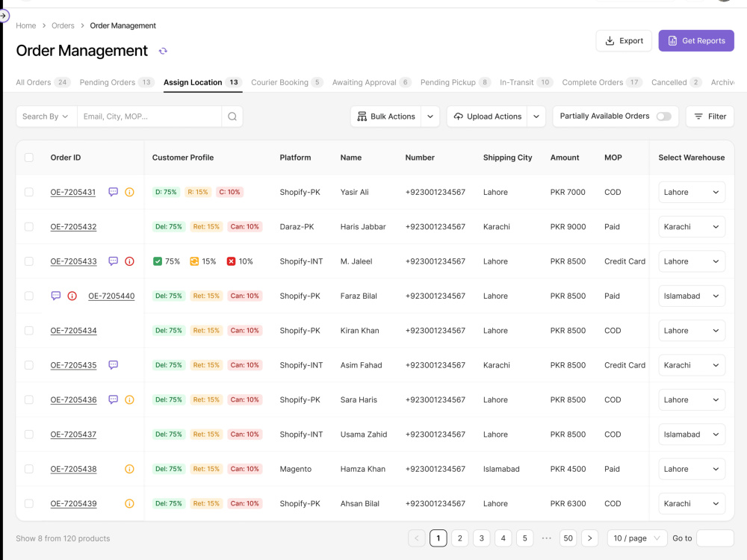Go to page 50
Image resolution: width=747 pixels, height=560 pixels.
[x=568, y=538]
